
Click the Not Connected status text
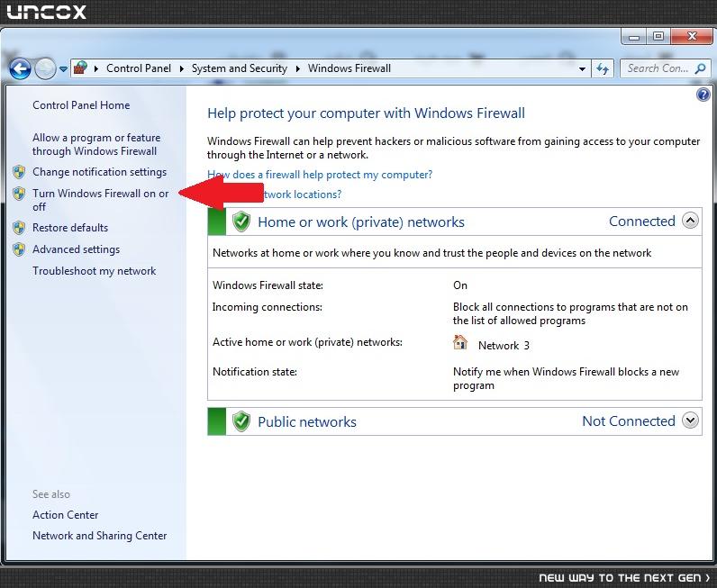(629, 421)
